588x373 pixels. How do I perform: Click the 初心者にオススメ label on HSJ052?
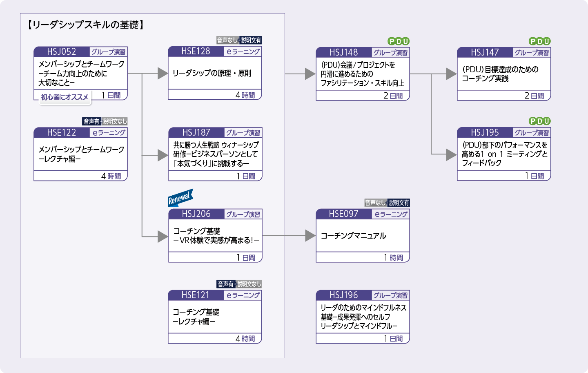point(65,97)
